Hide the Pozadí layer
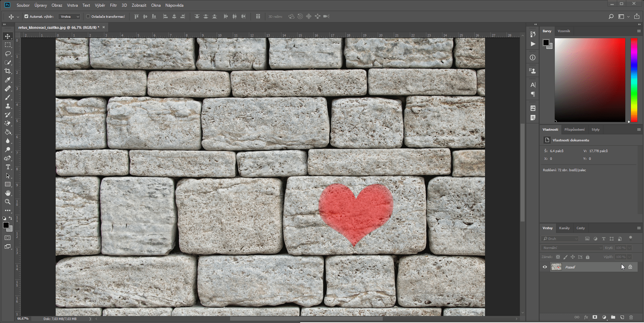The width and height of the screenshot is (644, 323). click(545, 267)
